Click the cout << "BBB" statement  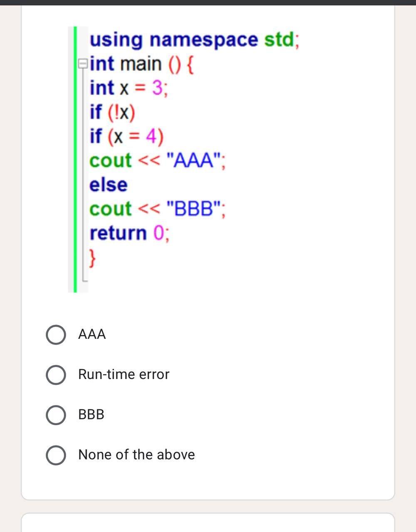point(157,209)
